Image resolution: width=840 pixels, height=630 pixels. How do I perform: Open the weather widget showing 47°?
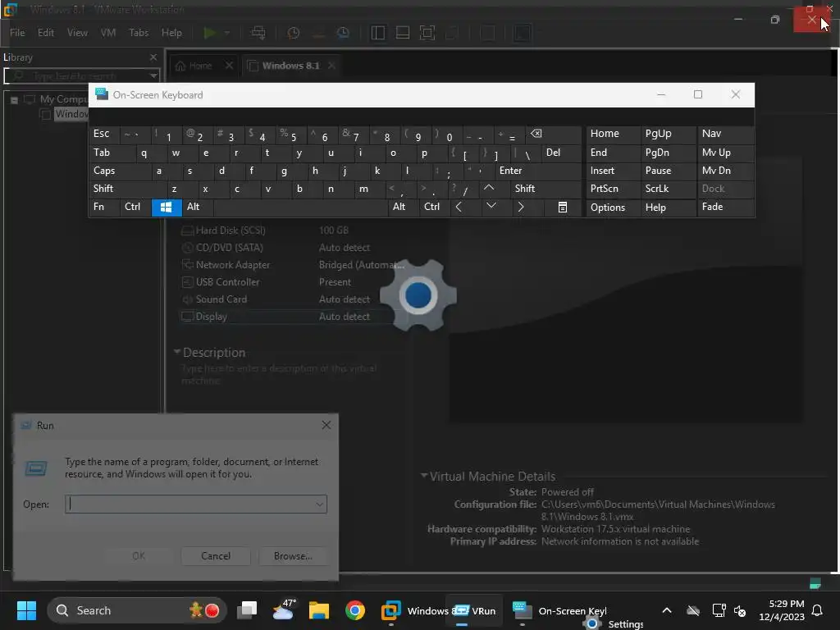point(284,609)
